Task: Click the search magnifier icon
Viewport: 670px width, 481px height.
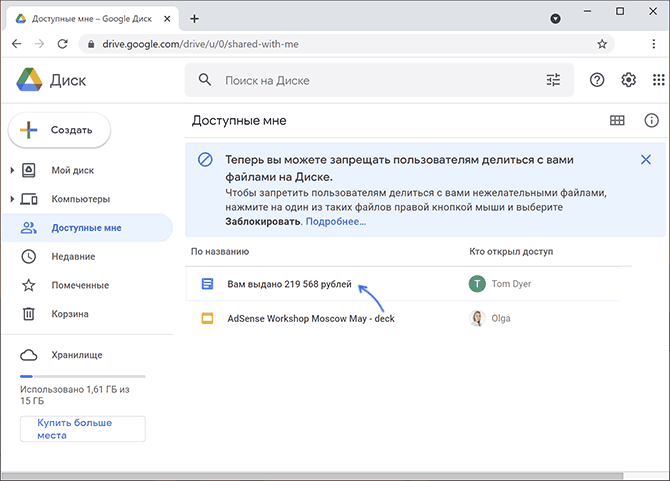Action: (205, 80)
